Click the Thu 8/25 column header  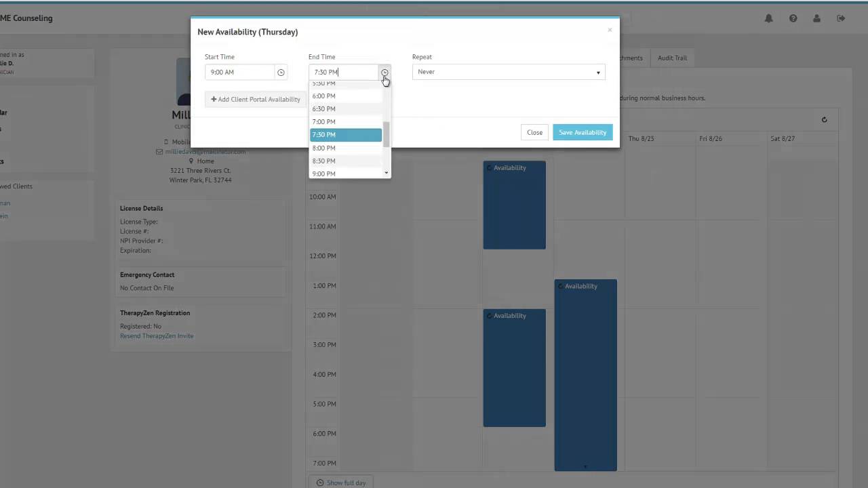coord(641,139)
